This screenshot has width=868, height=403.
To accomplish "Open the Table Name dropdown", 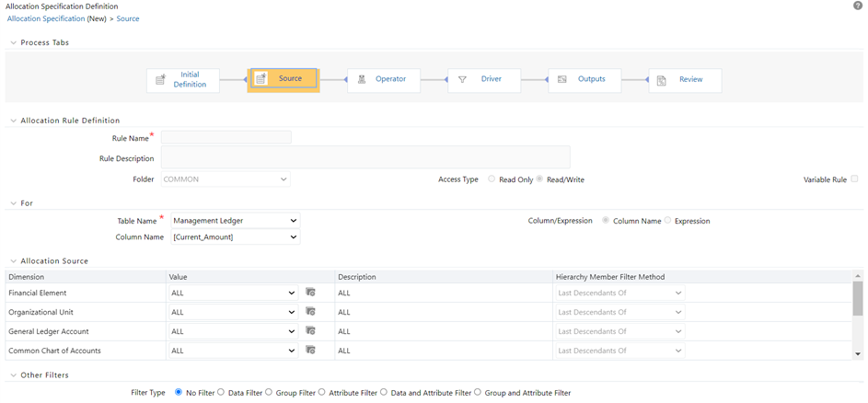I will click(x=236, y=220).
